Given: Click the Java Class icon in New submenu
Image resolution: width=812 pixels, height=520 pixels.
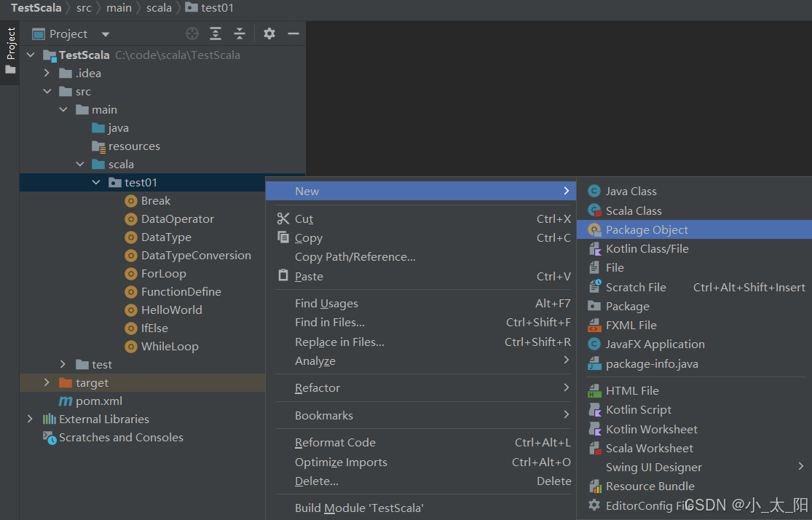Looking at the screenshot, I should click(x=594, y=191).
